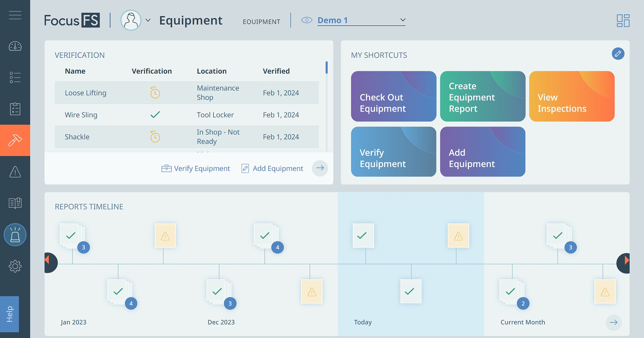Viewport: 644px width, 338px height.
Task: Open the lower warning report before Today
Action: [312, 291]
